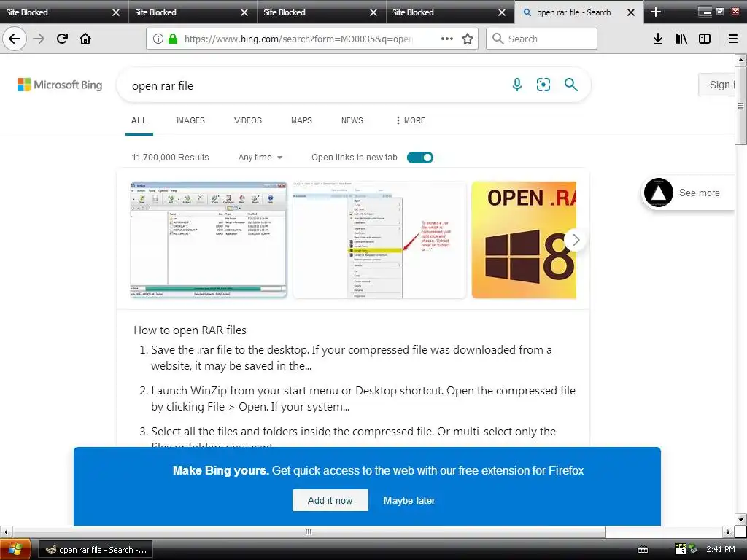Show site information icon in the address bar

click(158, 39)
